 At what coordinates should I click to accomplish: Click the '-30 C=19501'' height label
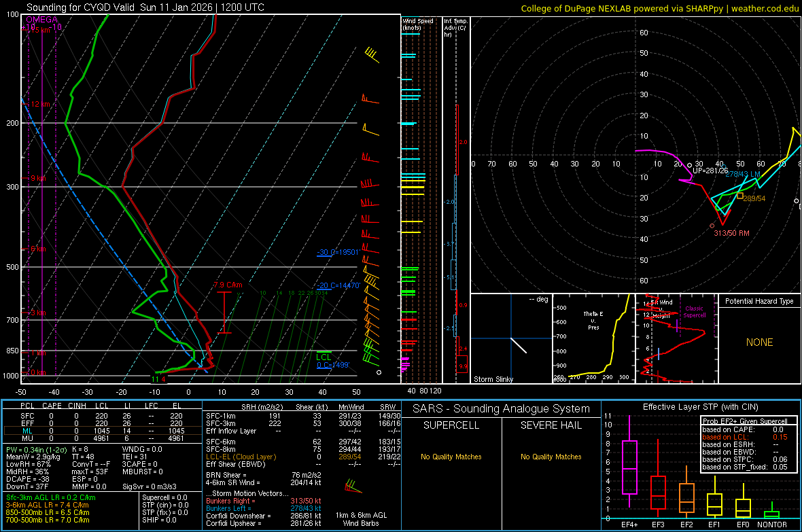(338, 252)
